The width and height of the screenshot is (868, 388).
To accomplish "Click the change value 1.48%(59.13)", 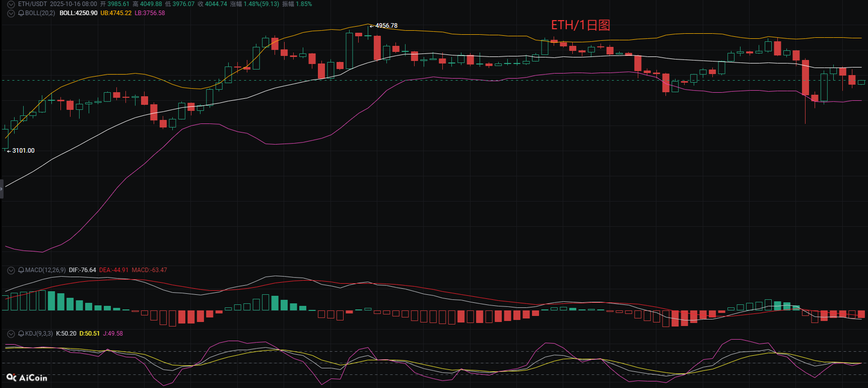I will 261,4.
